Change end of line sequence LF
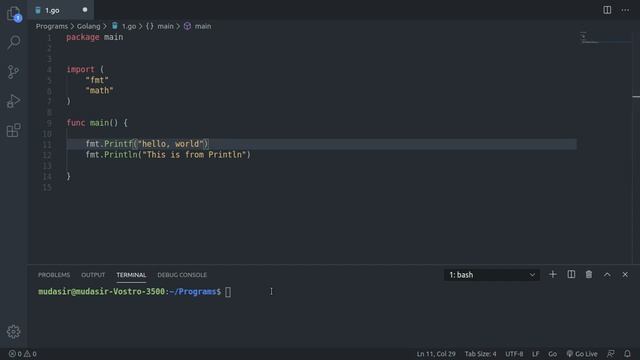640x360 pixels. click(x=536, y=354)
